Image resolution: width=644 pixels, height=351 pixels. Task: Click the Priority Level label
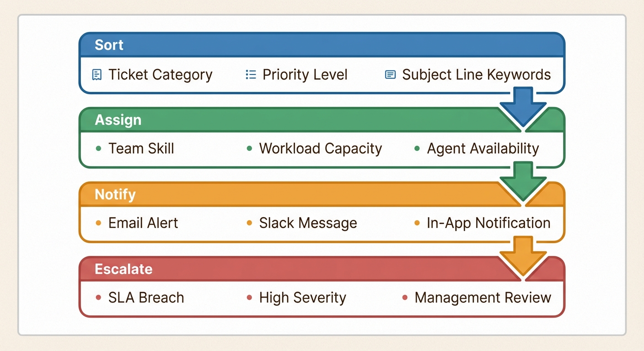click(x=305, y=75)
